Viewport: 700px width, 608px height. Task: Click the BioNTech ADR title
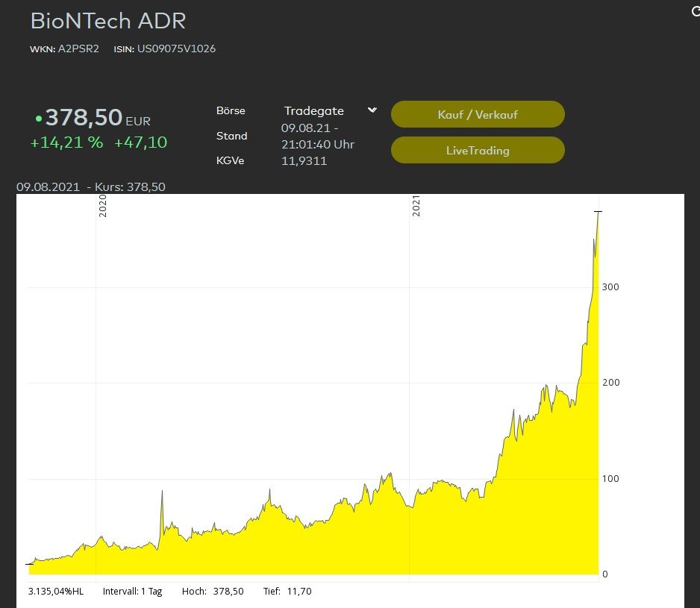pyautogui.click(x=107, y=21)
